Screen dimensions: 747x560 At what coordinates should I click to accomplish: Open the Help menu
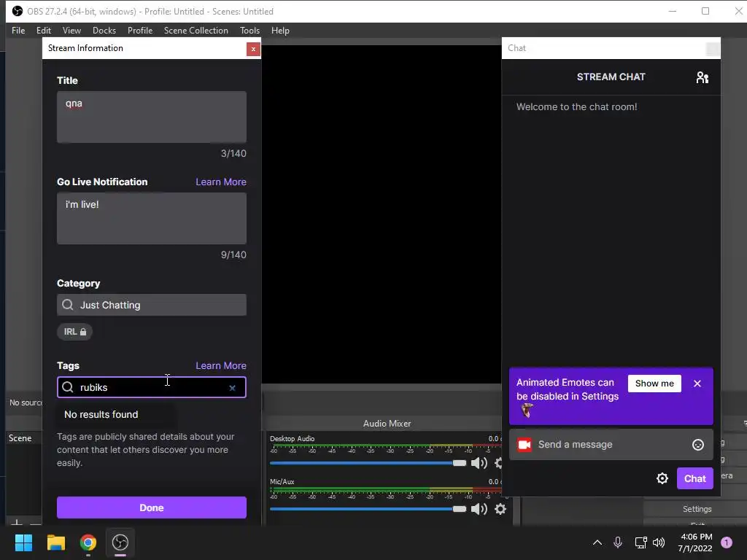click(x=280, y=31)
